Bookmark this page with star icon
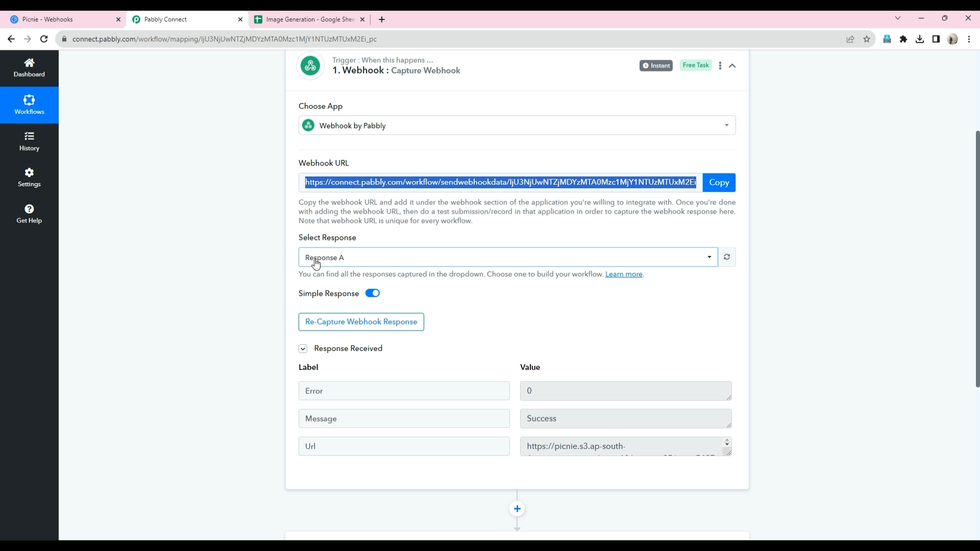 coord(867,39)
